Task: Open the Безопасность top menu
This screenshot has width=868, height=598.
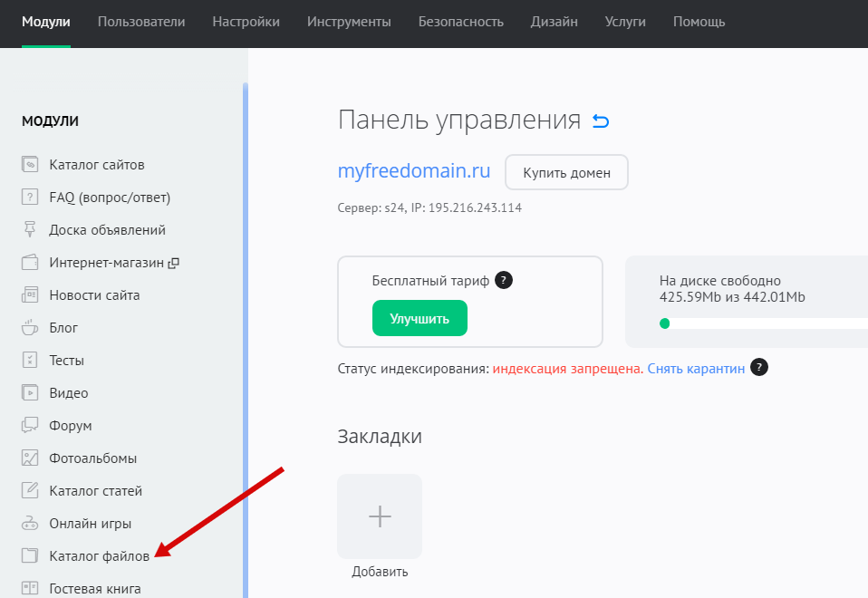Action: click(460, 22)
